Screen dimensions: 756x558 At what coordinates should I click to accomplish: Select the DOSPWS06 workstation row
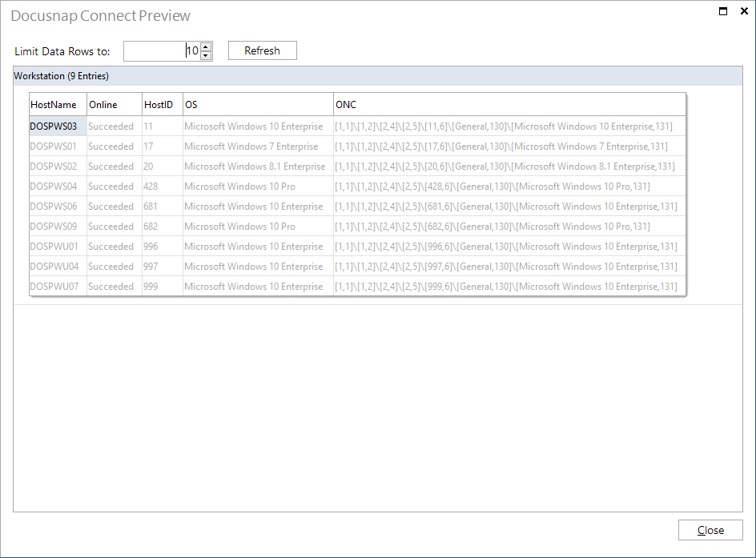(x=56, y=206)
